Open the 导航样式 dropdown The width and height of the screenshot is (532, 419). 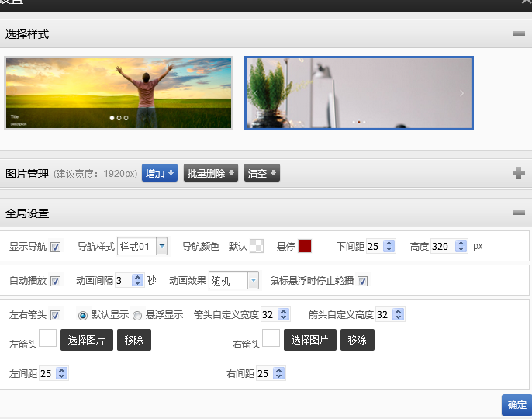pyautogui.click(x=161, y=247)
